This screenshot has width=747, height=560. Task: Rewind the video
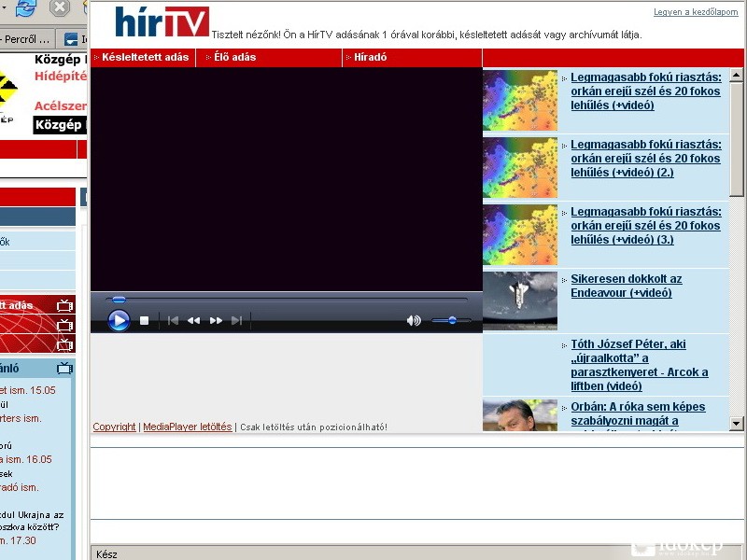tap(194, 320)
